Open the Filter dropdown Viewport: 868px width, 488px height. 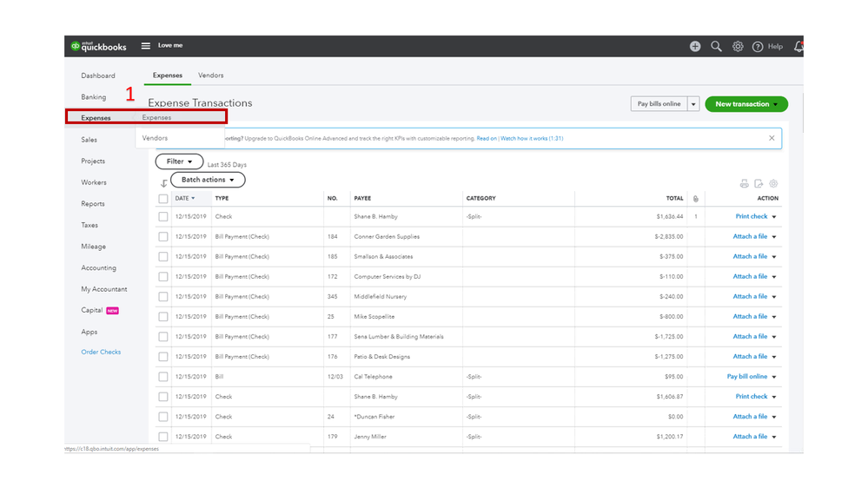coord(179,162)
